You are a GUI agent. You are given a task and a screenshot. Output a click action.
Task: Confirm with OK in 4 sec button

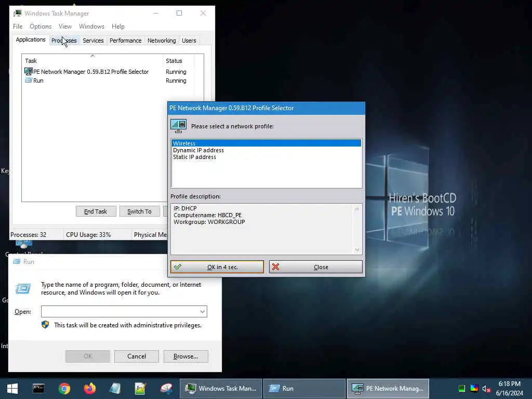click(x=217, y=267)
